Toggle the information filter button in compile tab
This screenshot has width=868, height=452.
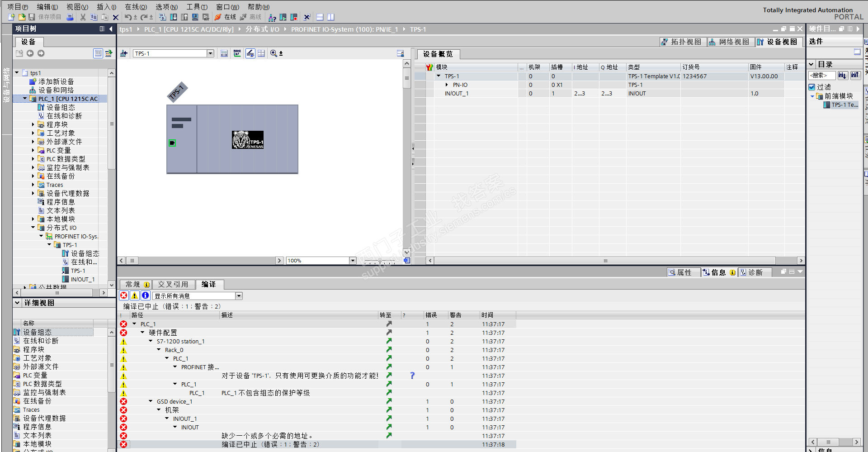coord(145,295)
